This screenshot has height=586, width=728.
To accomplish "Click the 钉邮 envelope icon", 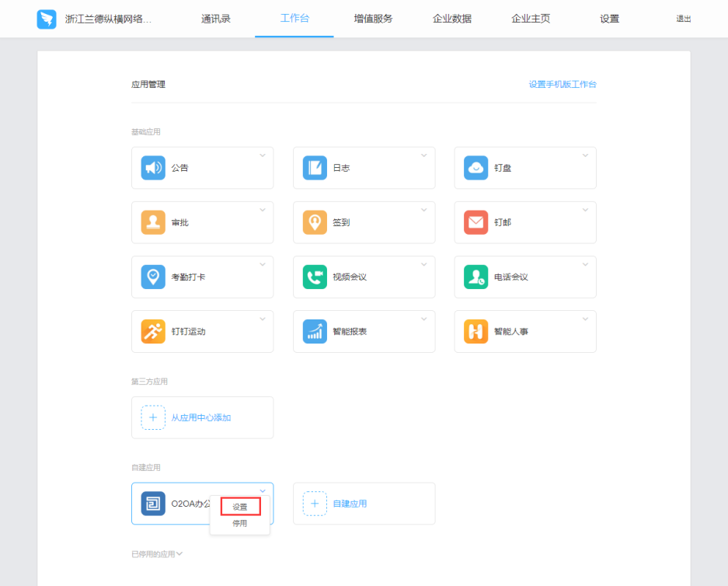I will pos(475,222).
